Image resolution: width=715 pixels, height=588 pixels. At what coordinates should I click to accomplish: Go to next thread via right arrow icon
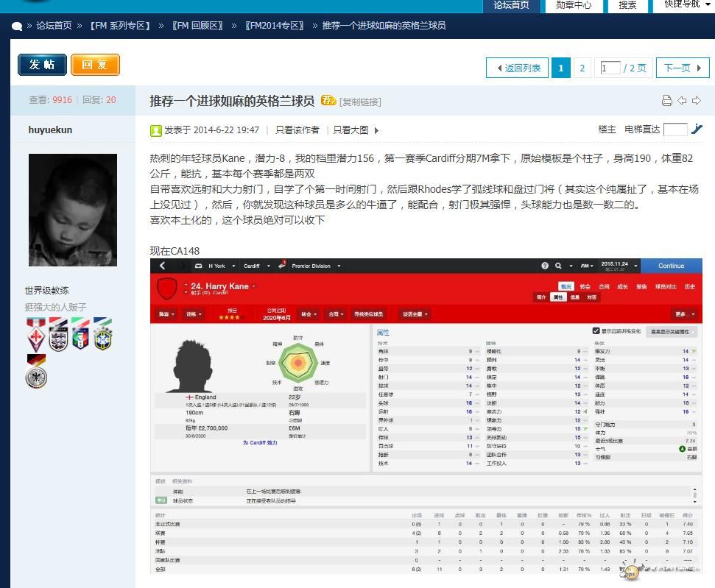pyautogui.click(x=696, y=101)
